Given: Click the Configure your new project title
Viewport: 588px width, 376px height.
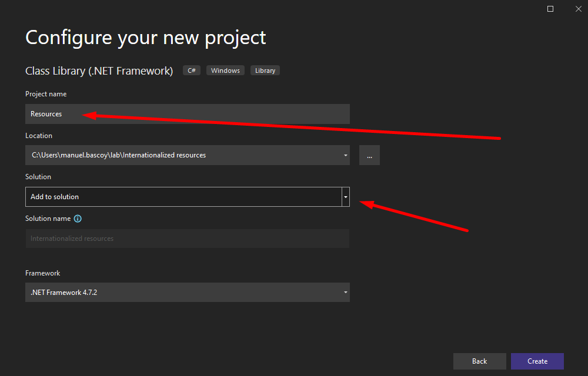Looking at the screenshot, I should click(x=145, y=38).
